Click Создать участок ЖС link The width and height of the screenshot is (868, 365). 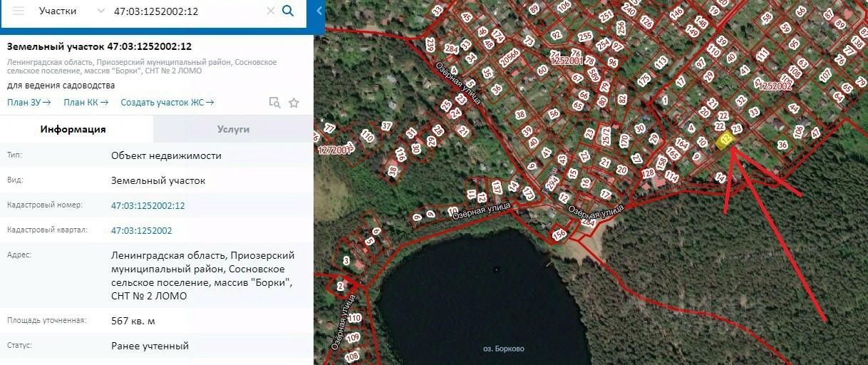click(x=167, y=103)
